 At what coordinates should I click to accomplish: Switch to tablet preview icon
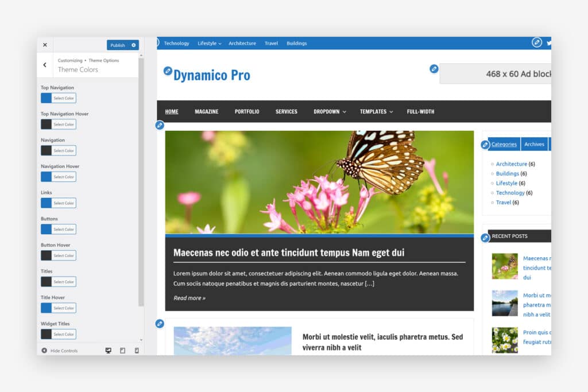point(123,351)
